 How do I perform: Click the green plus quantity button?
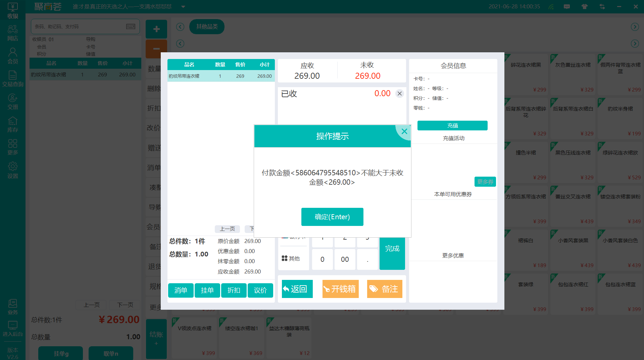[x=156, y=29]
